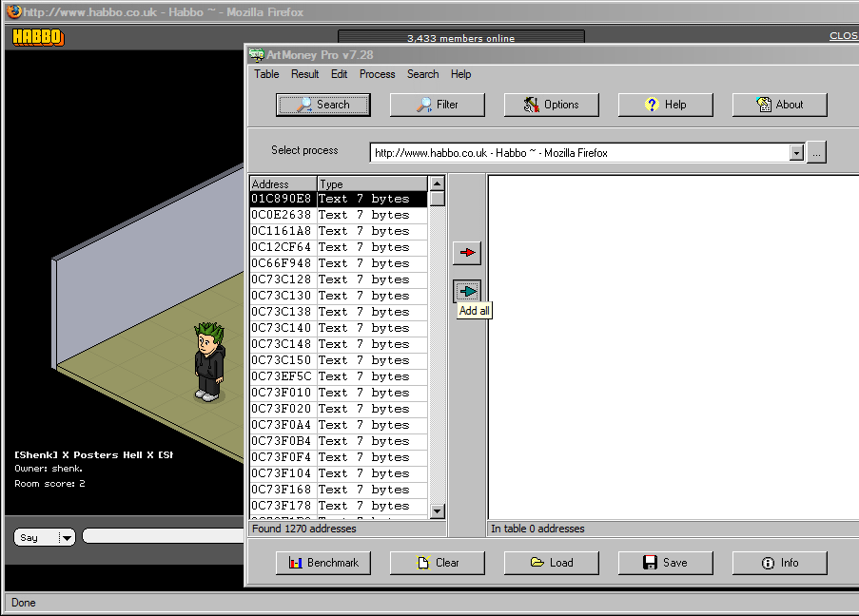Open the Table menu
The image size is (859, 616).
point(266,74)
